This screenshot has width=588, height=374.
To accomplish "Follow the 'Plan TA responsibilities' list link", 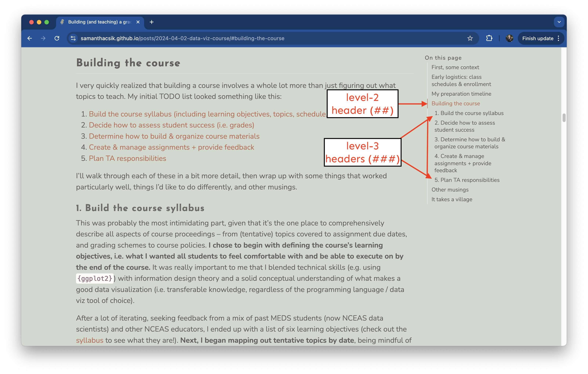I will click(127, 158).
